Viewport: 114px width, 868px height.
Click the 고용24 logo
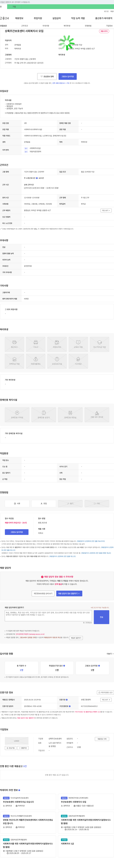(4, 18)
